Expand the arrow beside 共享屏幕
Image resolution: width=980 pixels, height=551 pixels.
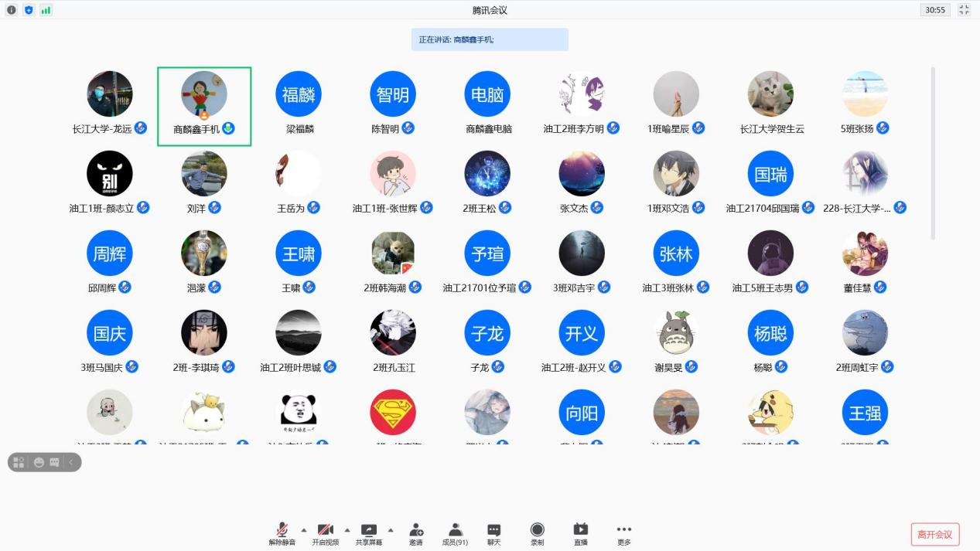tap(390, 530)
